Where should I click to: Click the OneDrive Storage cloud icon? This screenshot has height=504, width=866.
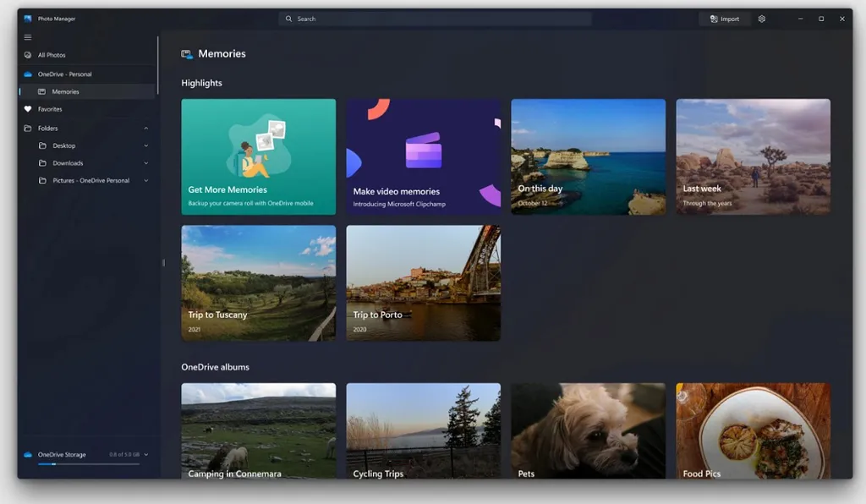(28, 455)
